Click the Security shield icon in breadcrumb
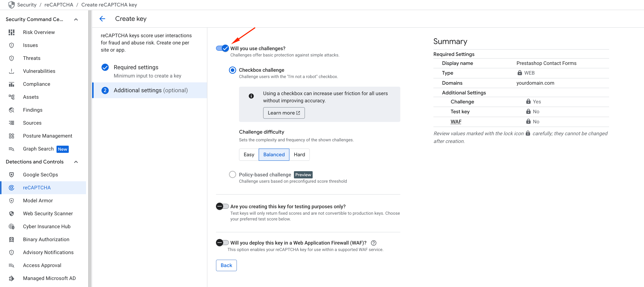The width and height of the screenshot is (644, 287). 12,5
